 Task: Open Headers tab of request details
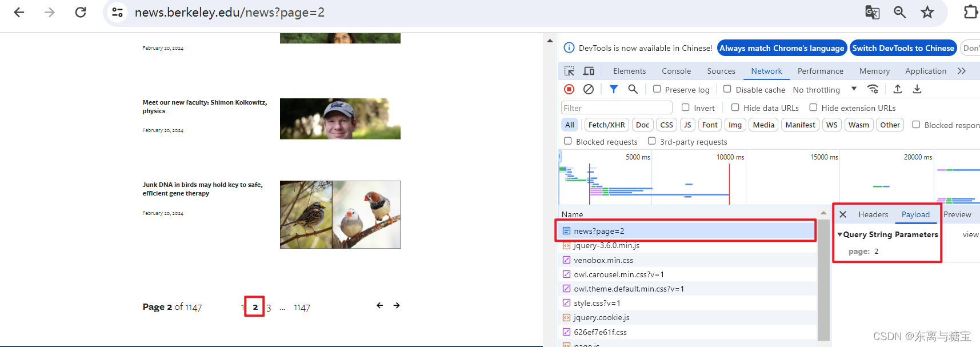click(x=873, y=214)
